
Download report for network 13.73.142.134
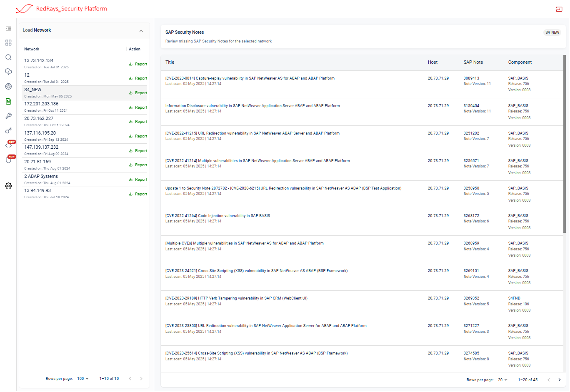pyautogui.click(x=138, y=64)
